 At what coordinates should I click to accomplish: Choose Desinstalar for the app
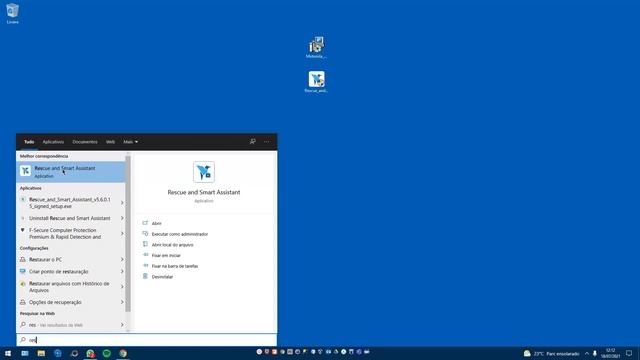tap(162, 276)
